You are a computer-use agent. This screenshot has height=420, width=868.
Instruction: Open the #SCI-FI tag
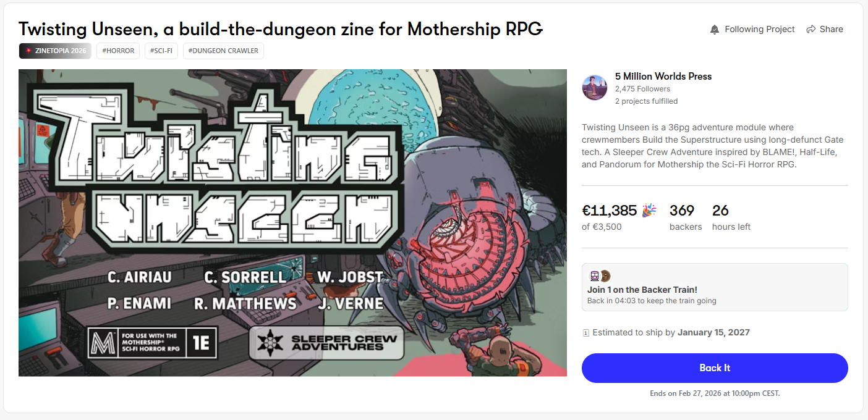(161, 51)
